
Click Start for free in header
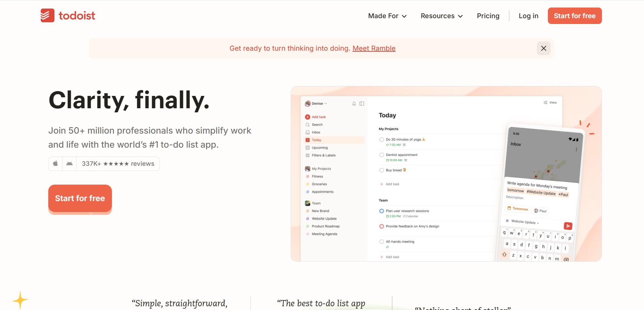tap(575, 16)
